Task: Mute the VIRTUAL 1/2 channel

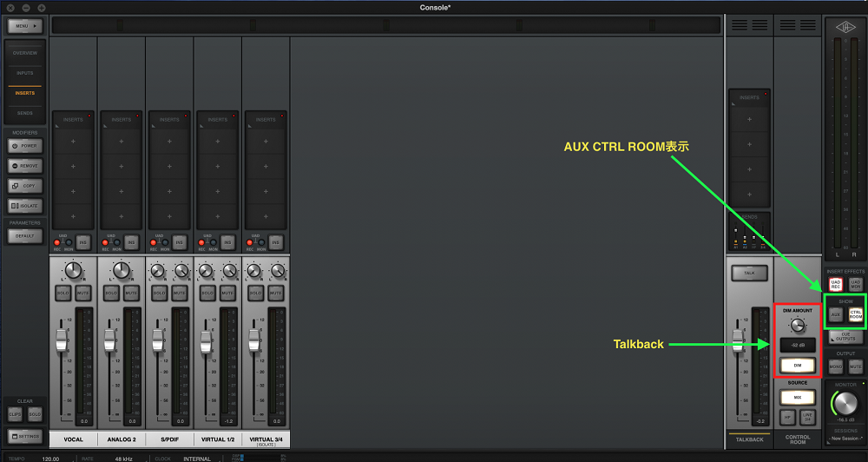Action: (x=227, y=293)
